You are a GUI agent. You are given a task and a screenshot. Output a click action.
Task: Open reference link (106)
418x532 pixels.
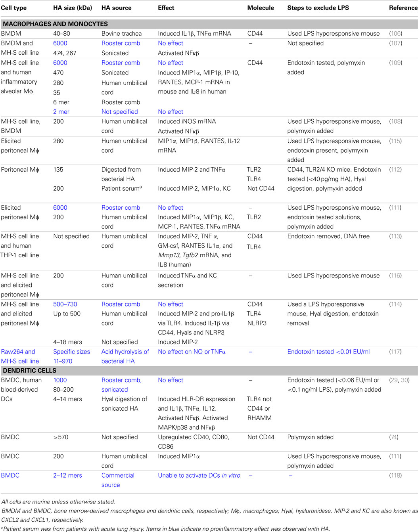[395, 34]
